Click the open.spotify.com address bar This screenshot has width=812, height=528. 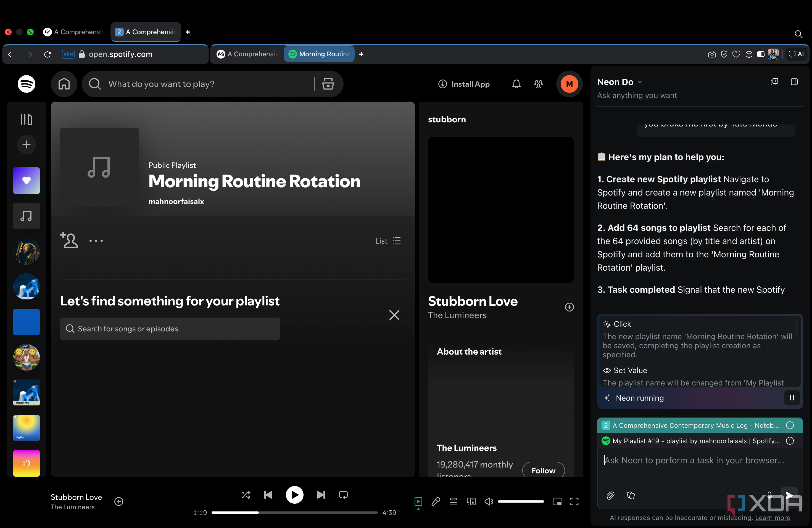(120, 54)
